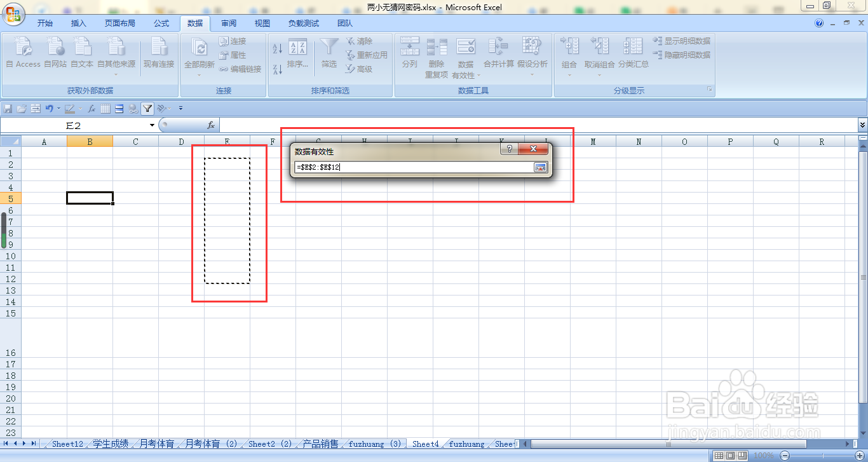Click Remove Duplicates (删除重复项) icon

point(437,57)
